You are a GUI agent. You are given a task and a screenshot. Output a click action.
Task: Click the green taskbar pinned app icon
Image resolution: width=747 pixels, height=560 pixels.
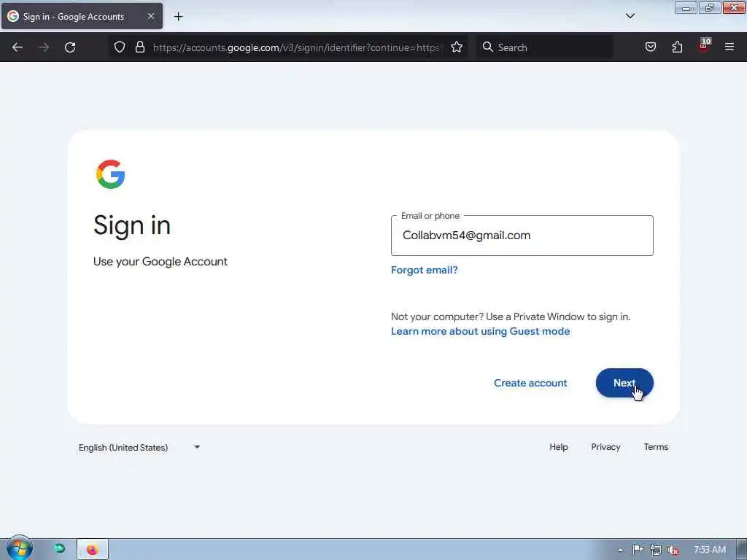60,548
